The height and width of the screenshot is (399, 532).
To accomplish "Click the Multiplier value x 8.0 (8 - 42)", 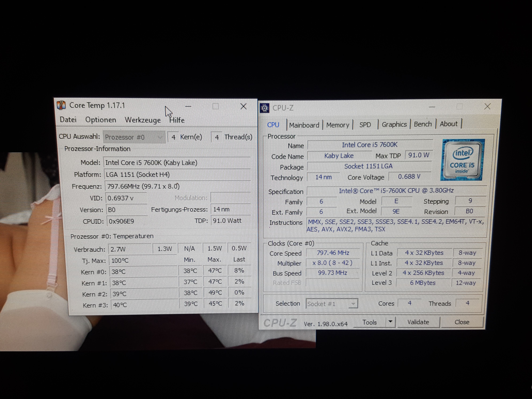I will pyautogui.click(x=332, y=263).
